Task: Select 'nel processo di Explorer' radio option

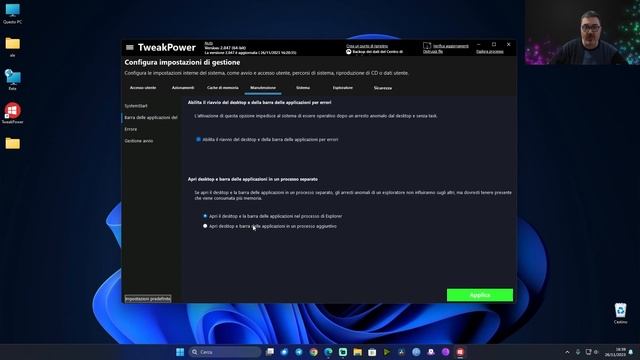Action: point(205,216)
